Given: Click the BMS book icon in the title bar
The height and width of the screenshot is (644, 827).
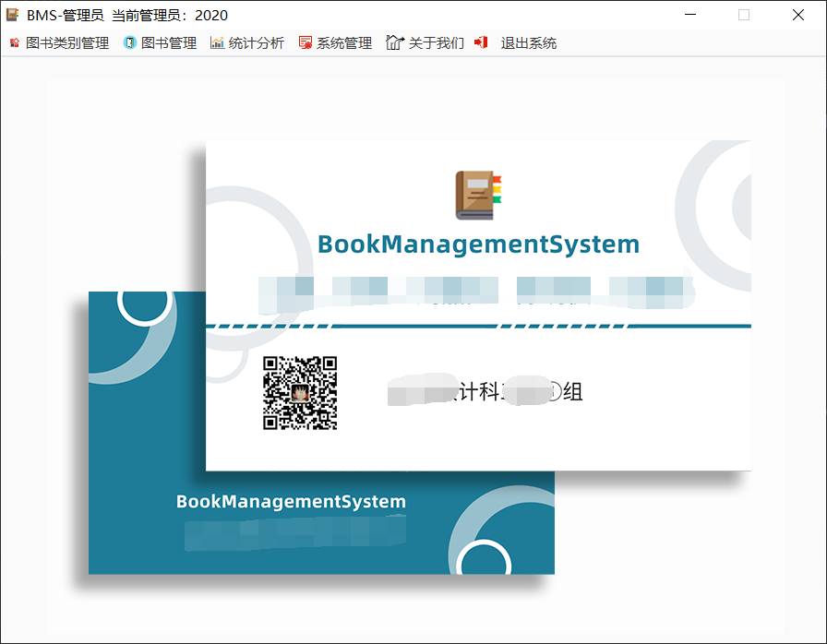Looking at the screenshot, I should click(12, 14).
